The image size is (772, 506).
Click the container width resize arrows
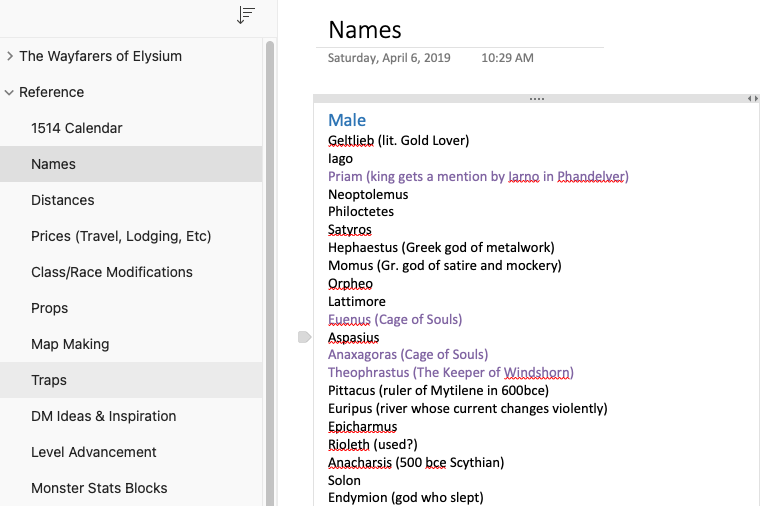[x=753, y=98]
